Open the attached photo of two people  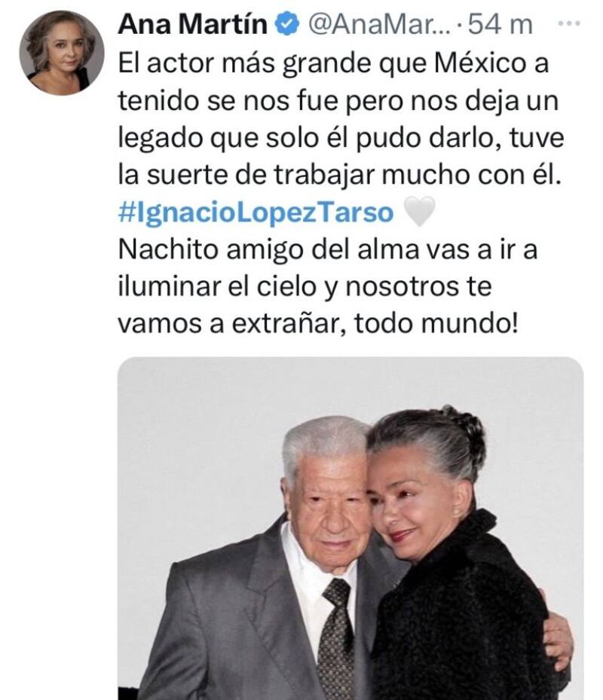350,528
